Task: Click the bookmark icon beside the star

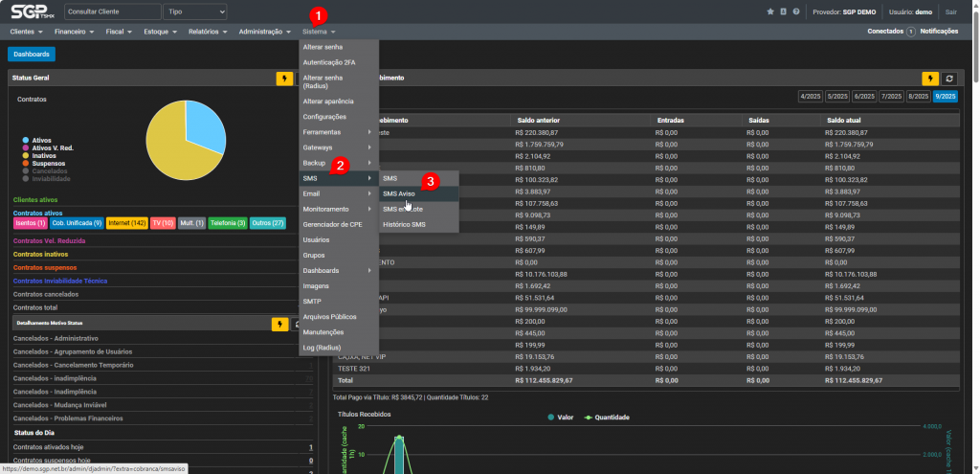Action: 783,11
